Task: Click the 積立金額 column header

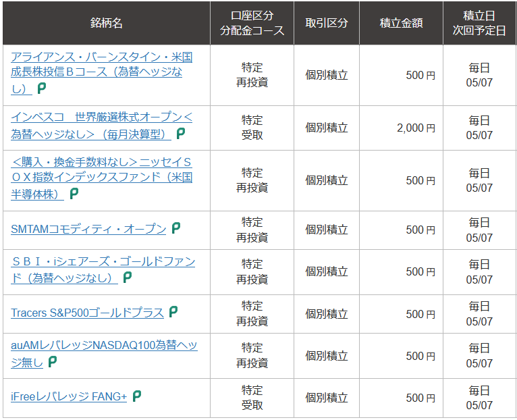Action: click(402, 23)
